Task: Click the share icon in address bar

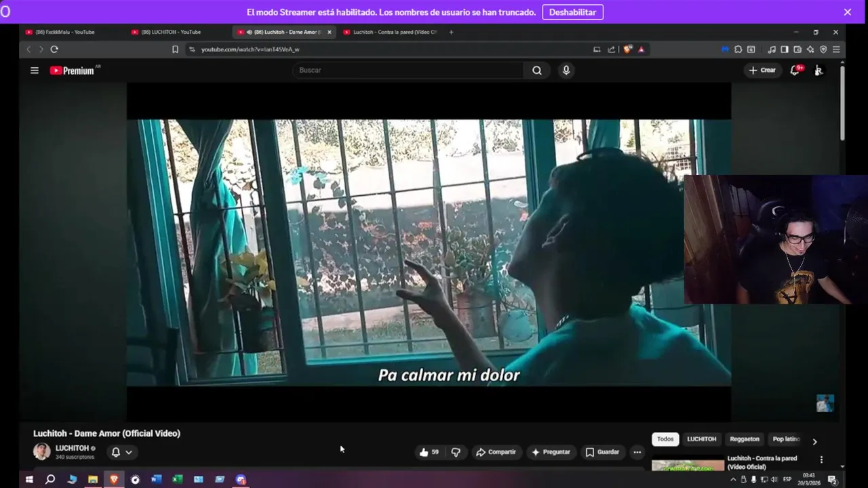Action: click(612, 49)
